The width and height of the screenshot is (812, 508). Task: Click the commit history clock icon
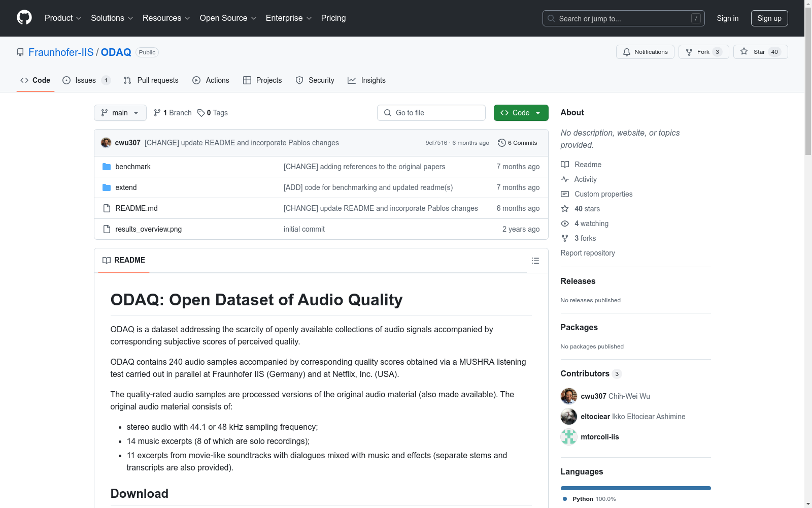pos(502,143)
